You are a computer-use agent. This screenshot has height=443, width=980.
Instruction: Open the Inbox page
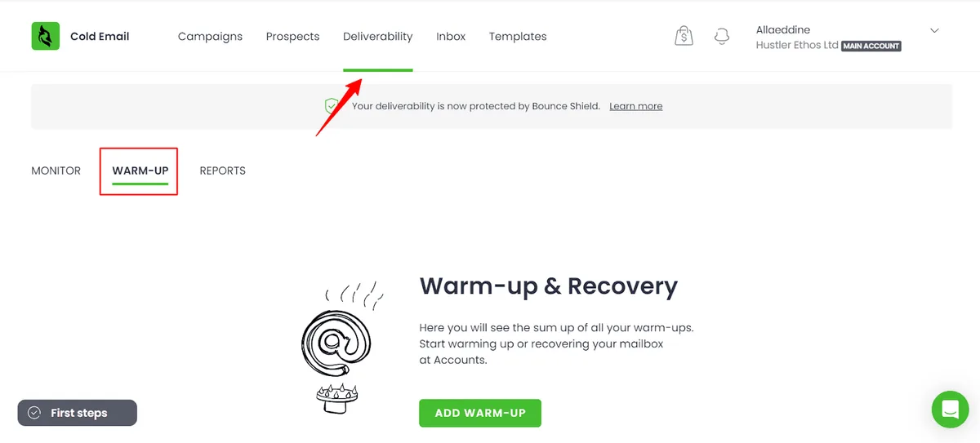[451, 36]
